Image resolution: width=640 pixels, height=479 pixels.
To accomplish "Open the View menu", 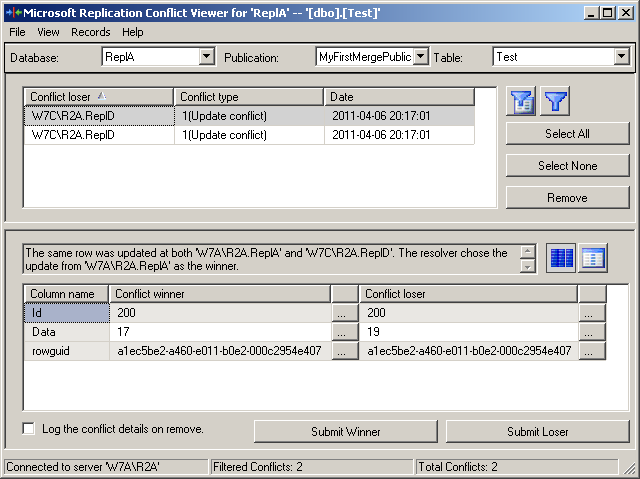I will (x=48, y=32).
